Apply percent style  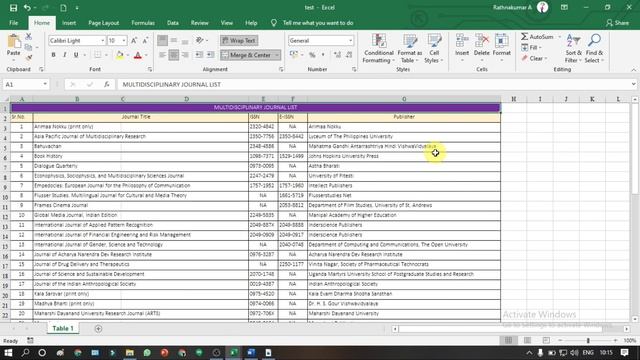coord(312,55)
